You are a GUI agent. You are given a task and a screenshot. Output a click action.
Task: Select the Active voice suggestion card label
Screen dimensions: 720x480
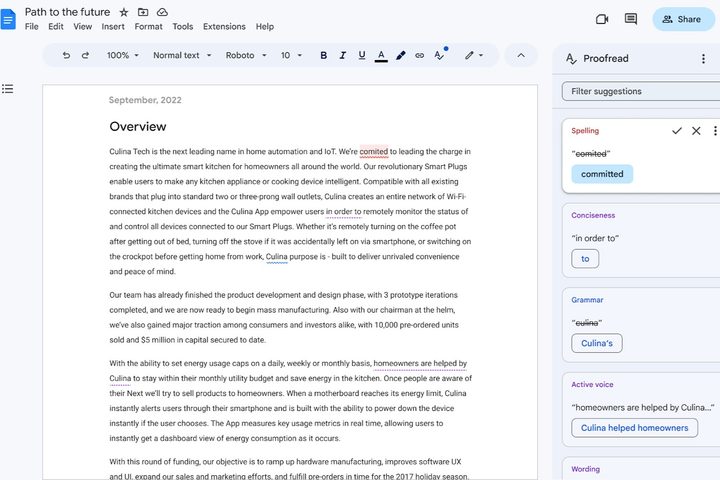tap(592, 384)
